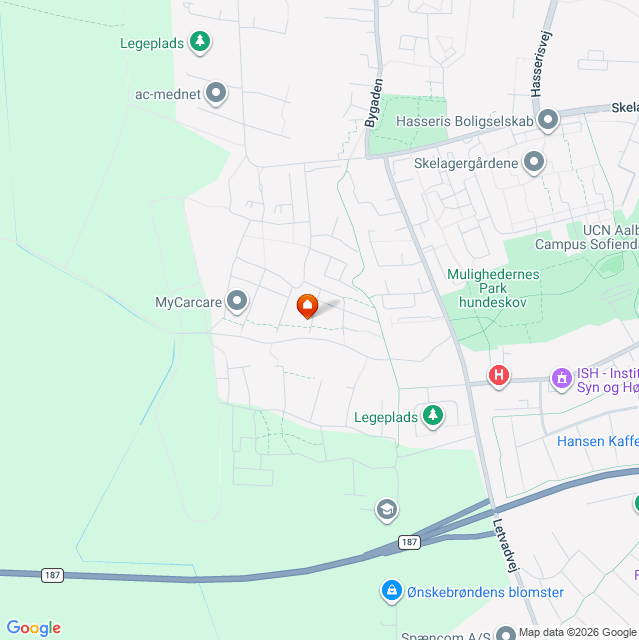The width and height of the screenshot is (639, 640).
Task: Select the purple ISH institute icon
Action: tap(562, 379)
